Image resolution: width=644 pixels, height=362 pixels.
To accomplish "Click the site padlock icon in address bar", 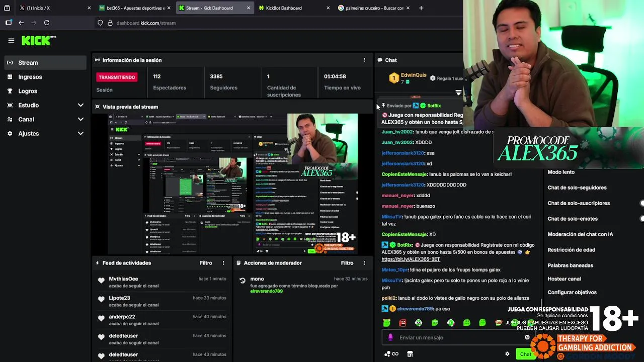I will (x=110, y=23).
